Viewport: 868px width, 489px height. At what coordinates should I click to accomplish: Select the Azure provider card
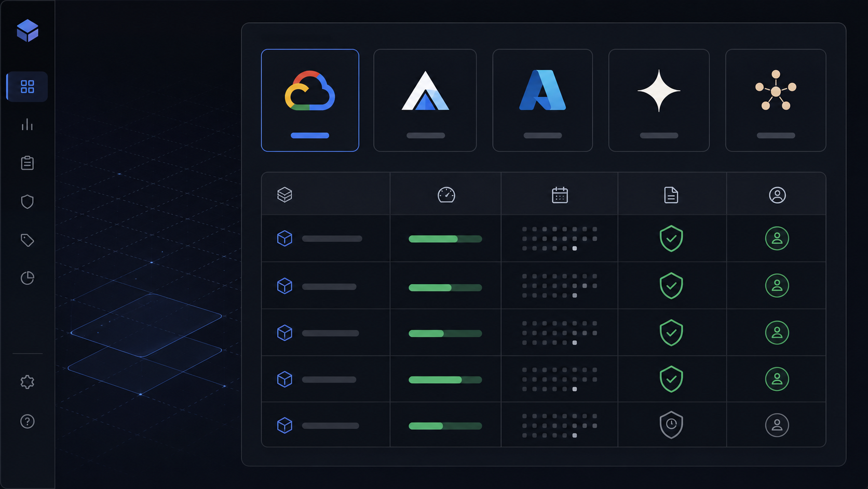tap(542, 100)
